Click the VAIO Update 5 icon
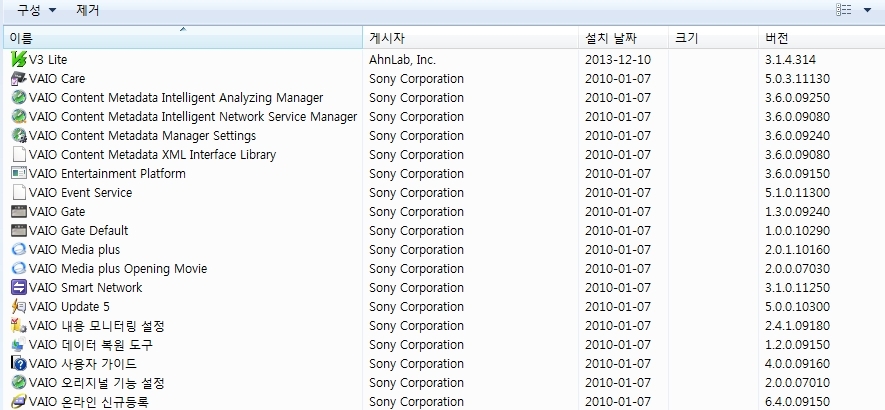The image size is (885, 410). (x=19, y=307)
